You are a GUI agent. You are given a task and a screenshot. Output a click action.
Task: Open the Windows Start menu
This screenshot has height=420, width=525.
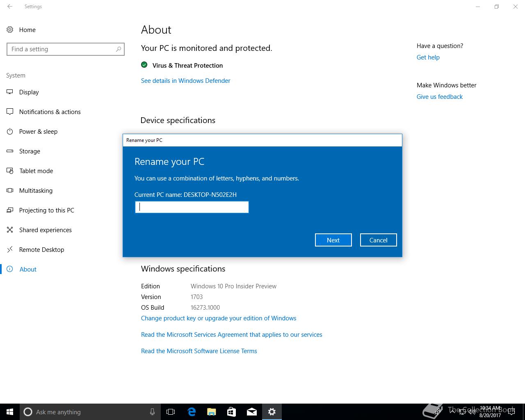tap(10, 412)
